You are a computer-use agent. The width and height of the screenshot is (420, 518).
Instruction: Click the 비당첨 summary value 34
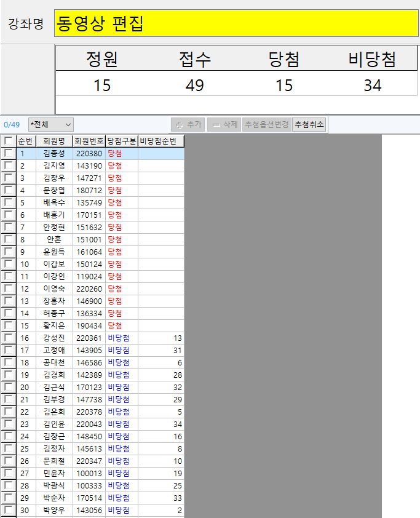[x=373, y=86]
